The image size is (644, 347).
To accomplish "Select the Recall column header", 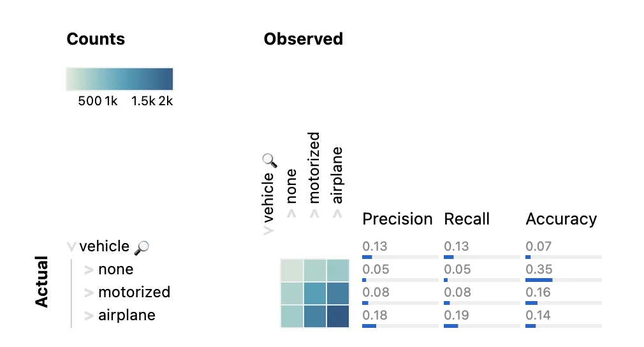I will [467, 219].
